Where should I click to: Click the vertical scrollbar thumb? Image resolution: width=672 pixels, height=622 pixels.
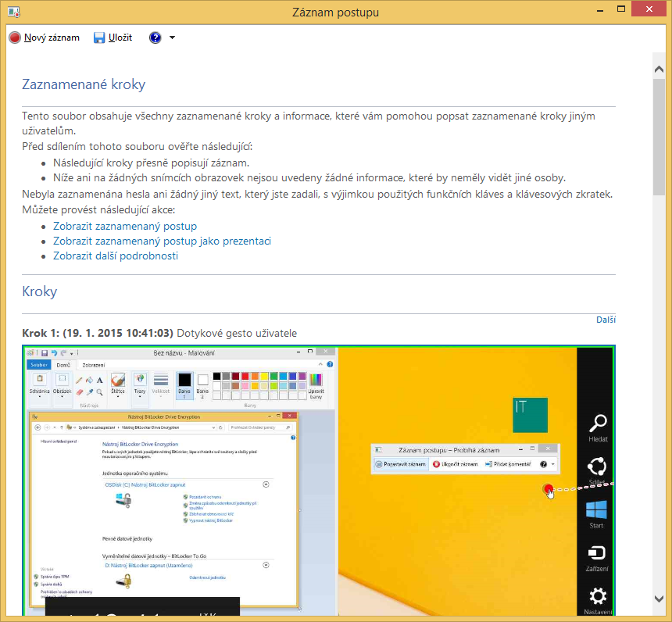click(659, 136)
